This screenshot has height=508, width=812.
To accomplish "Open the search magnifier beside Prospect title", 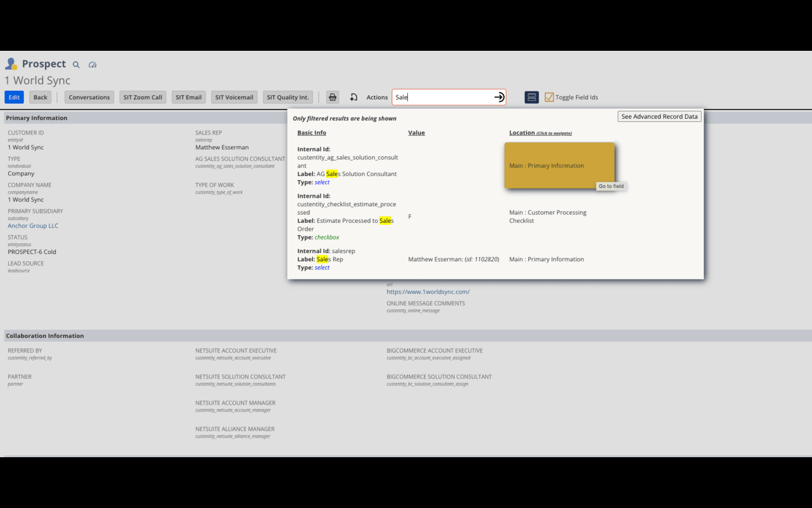I will pos(76,64).
